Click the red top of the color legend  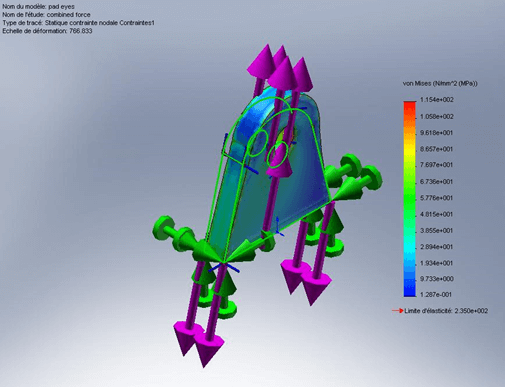(x=410, y=105)
